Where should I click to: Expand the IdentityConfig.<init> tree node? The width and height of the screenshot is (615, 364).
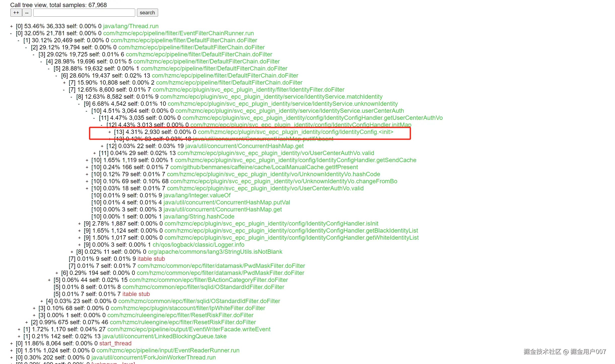pyautogui.click(x=110, y=132)
